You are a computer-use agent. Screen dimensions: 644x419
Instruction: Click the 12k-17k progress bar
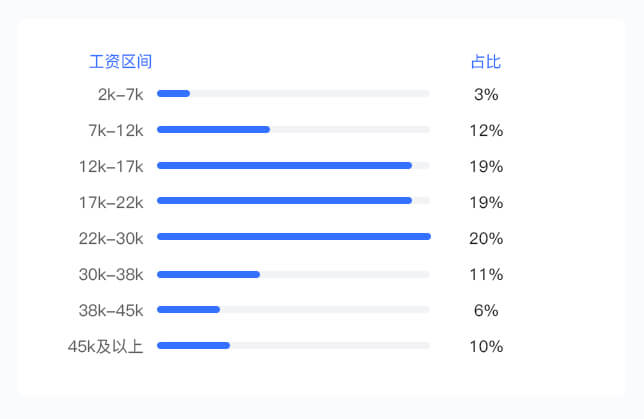click(293, 166)
